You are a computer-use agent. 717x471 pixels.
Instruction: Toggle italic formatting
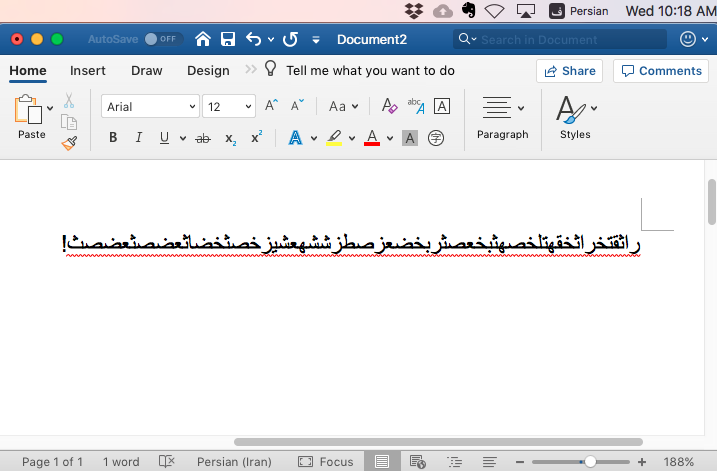click(x=139, y=137)
